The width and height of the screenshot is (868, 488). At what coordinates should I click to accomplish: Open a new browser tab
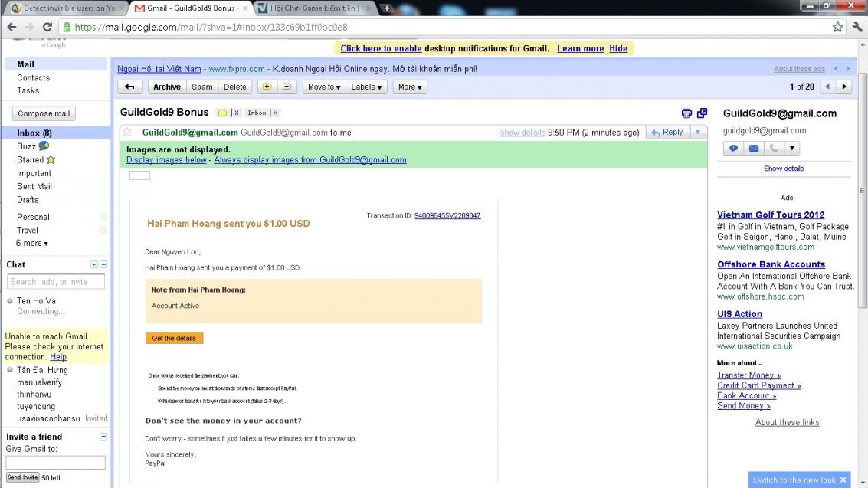coord(386,8)
